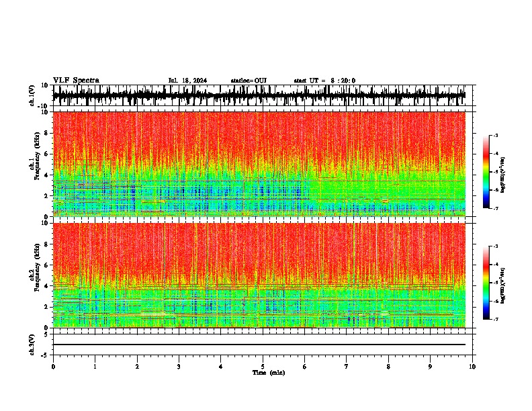Click the 6 kHz tick label on ch.1 frequency axis
The height and width of the screenshot is (411, 532).
[46, 154]
